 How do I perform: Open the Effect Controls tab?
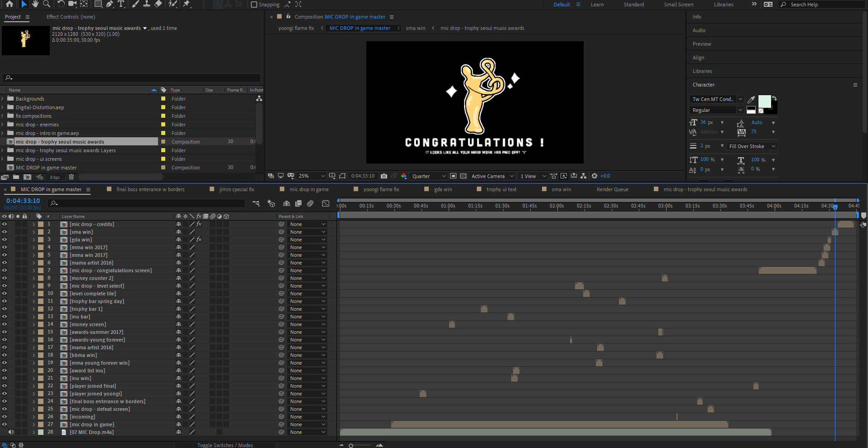coord(71,17)
